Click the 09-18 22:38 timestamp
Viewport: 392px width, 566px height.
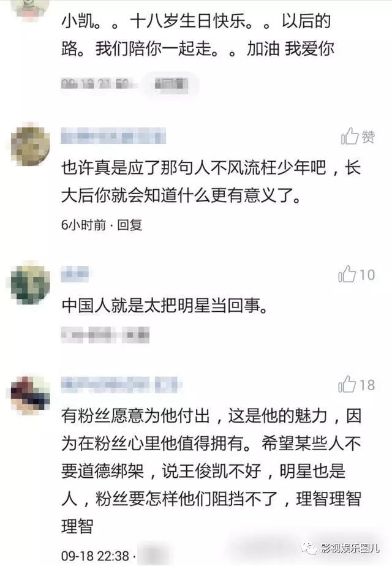click(x=96, y=556)
